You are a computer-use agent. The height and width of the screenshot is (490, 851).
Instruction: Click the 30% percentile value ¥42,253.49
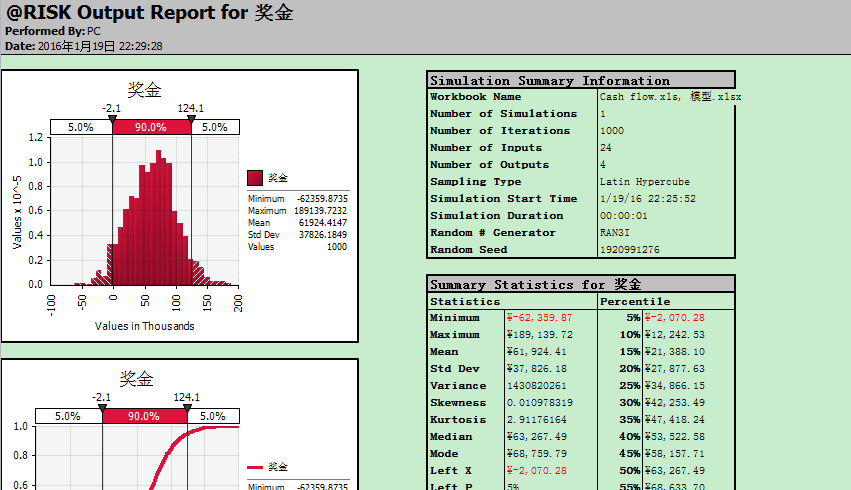675,403
